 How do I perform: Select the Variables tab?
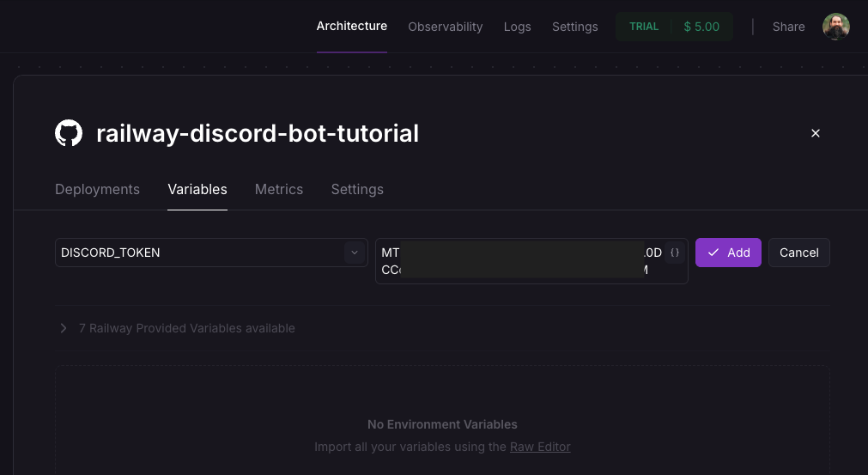click(197, 189)
